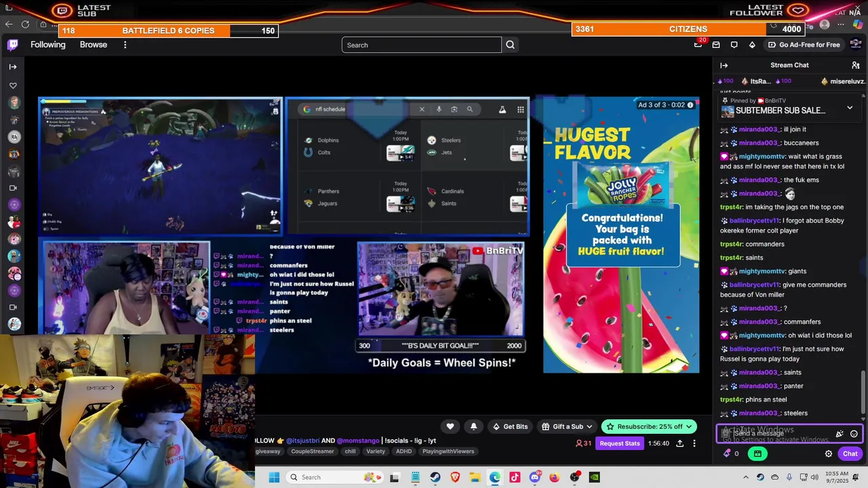Expand the left followed-channels sidebar
868x488 pixels.
pyautogui.click(x=13, y=66)
